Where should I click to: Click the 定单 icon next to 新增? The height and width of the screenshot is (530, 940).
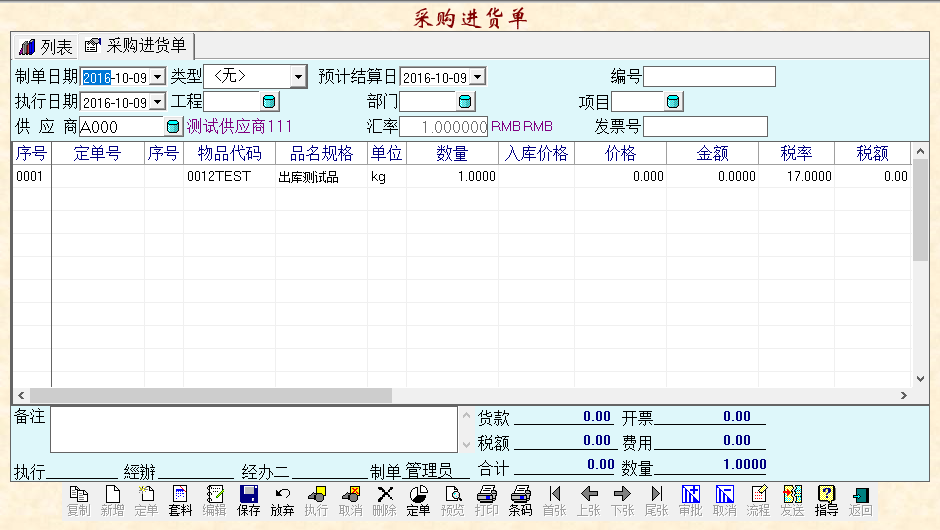coord(146,501)
